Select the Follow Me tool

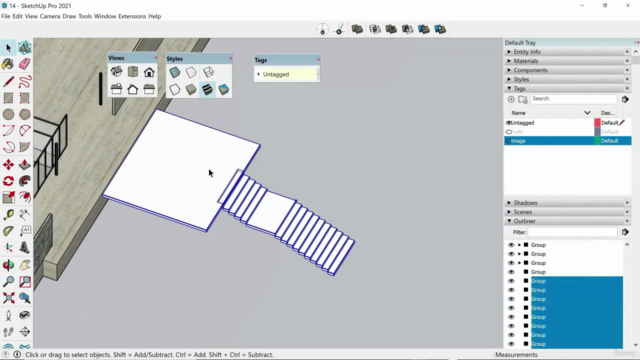(x=24, y=181)
